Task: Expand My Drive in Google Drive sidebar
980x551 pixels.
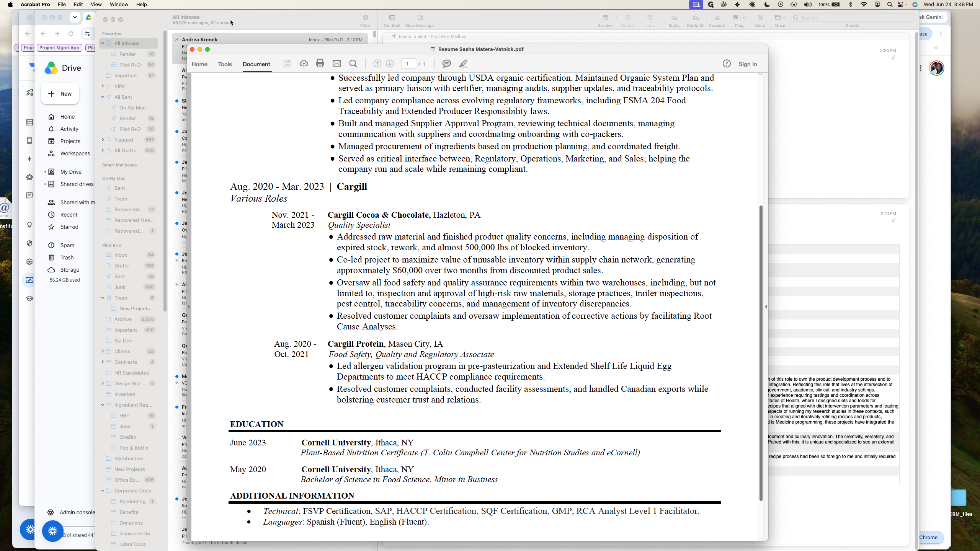Action: [x=45, y=172]
